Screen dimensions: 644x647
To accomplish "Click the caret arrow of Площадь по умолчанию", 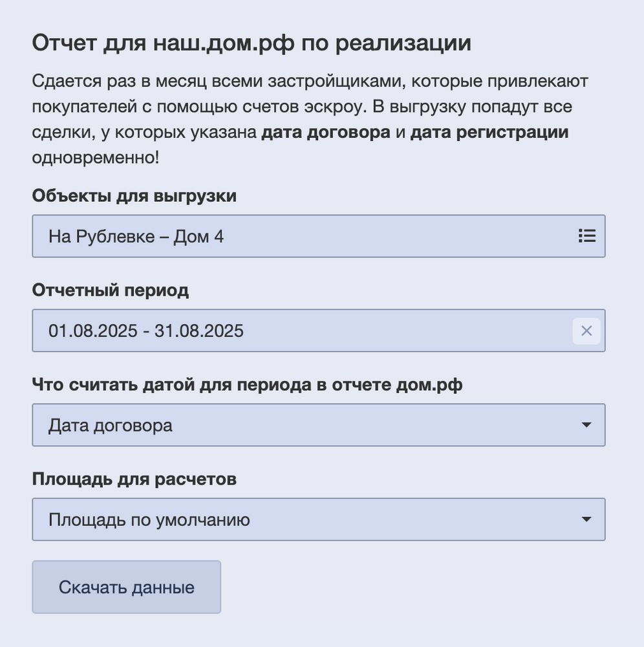I will click(x=586, y=520).
